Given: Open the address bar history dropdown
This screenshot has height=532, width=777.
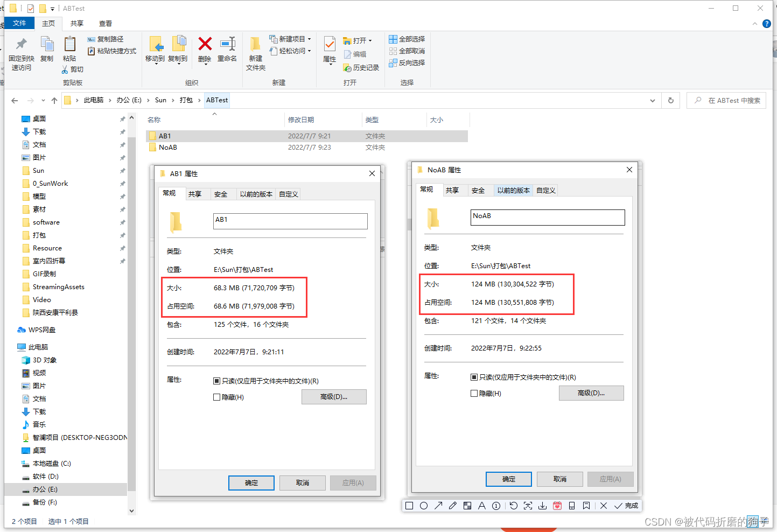Looking at the screenshot, I should click(x=653, y=101).
